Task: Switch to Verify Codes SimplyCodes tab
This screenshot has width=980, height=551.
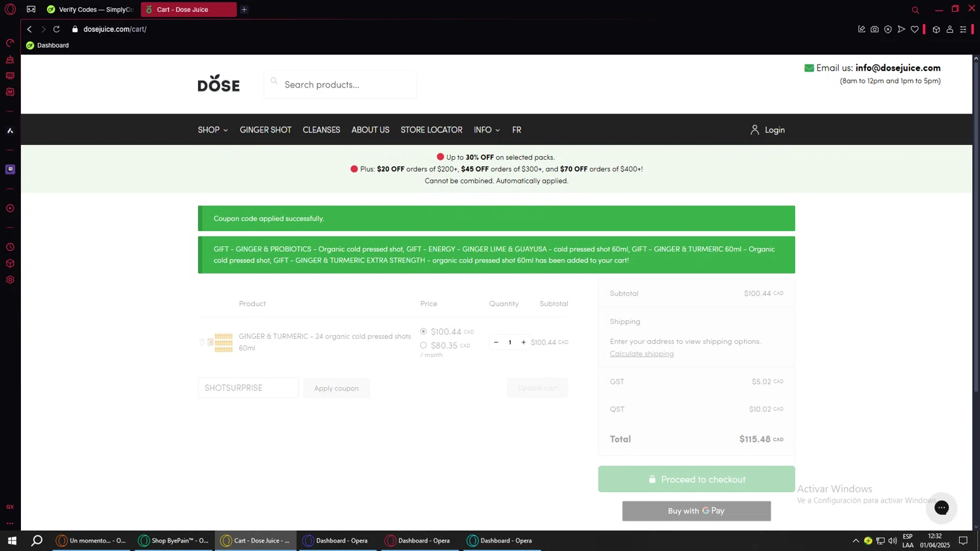Action: (x=90, y=10)
